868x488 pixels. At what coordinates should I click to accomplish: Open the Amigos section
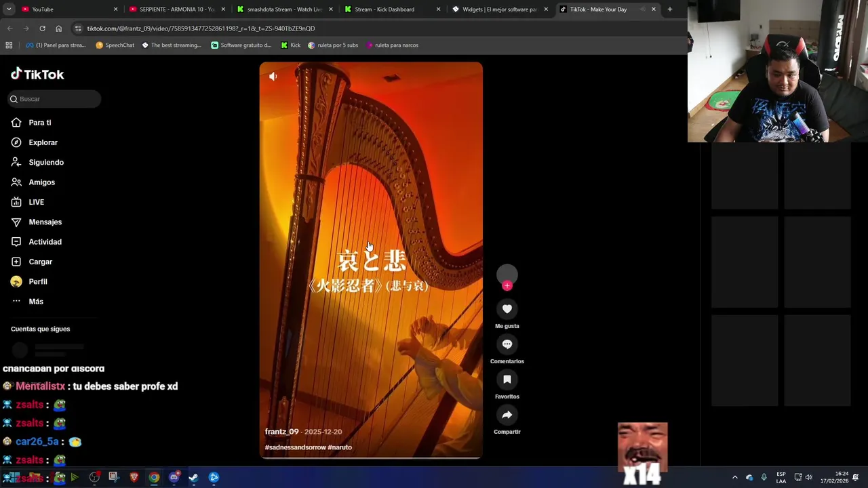(x=41, y=182)
